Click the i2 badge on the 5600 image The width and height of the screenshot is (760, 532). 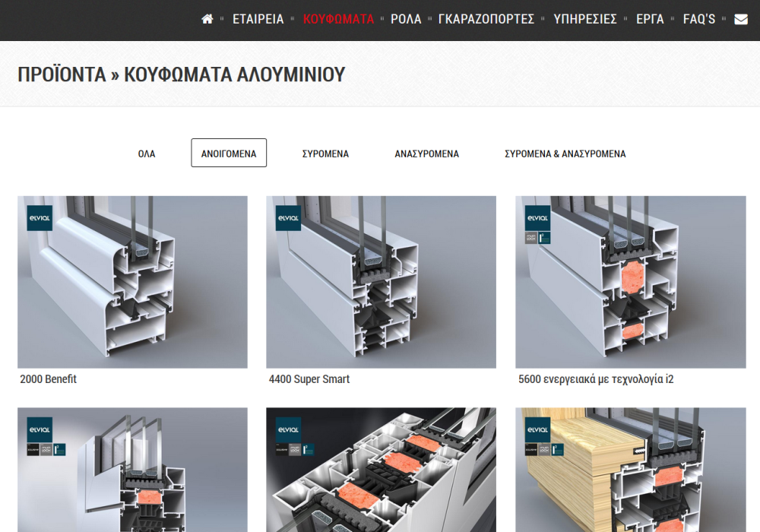pyautogui.click(x=545, y=238)
